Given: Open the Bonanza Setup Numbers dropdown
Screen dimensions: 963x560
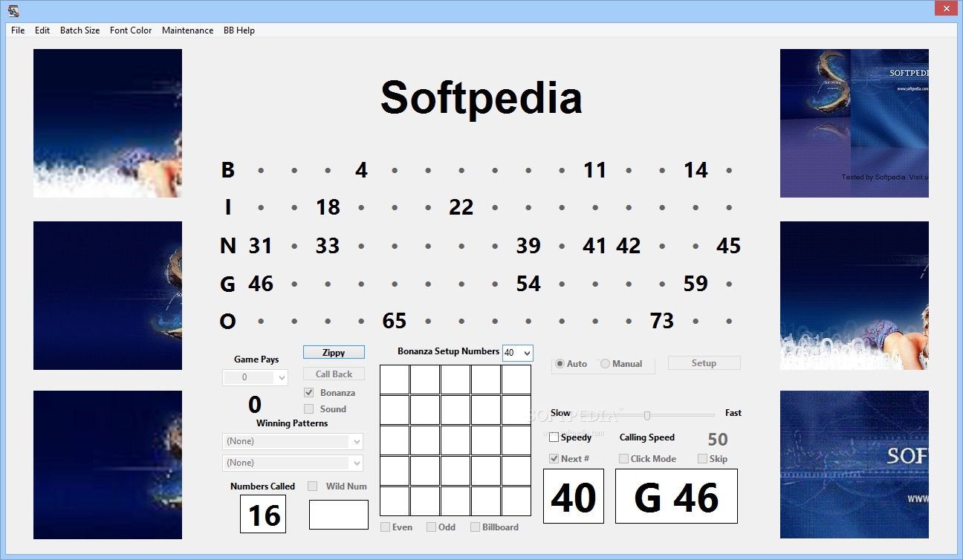Looking at the screenshot, I should (527, 353).
